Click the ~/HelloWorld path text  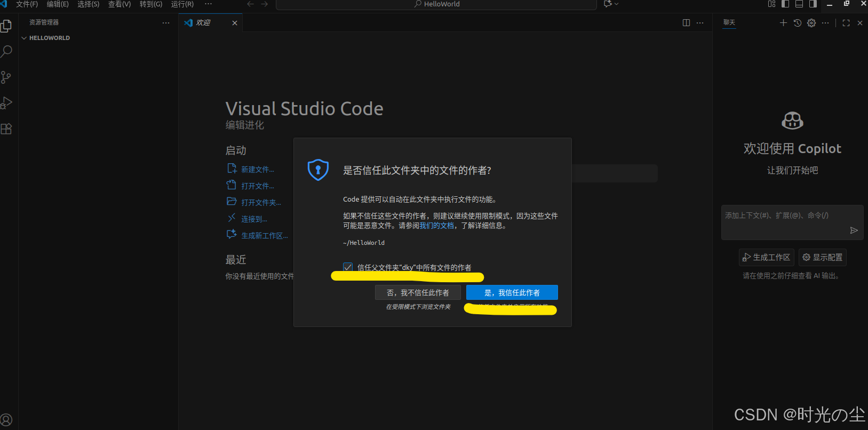(x=364, y=243)
